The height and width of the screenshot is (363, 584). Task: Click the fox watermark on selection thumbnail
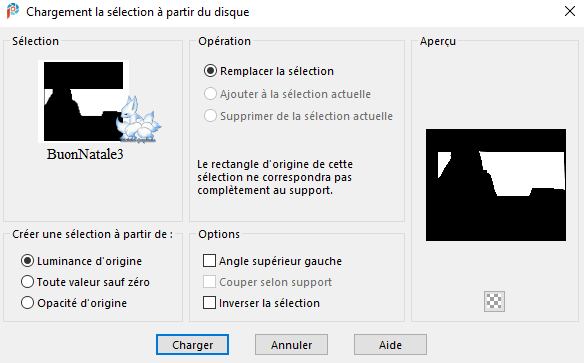[139, 120]
